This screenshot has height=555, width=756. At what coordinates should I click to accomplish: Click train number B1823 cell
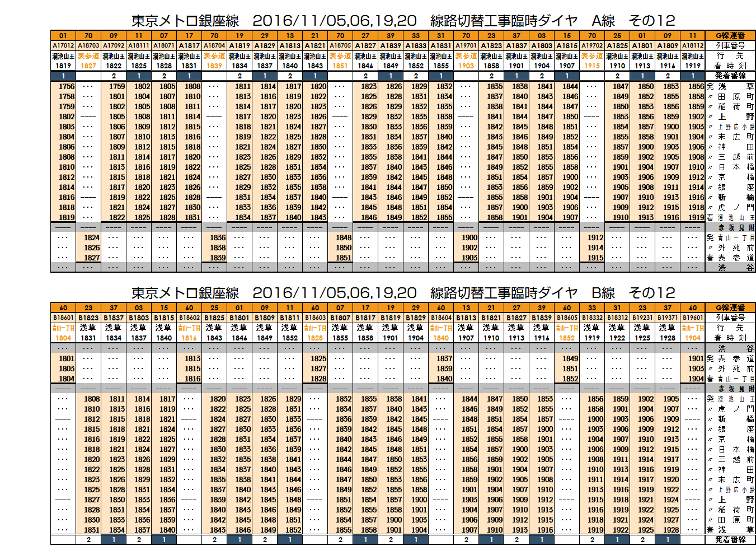(88, 318)
